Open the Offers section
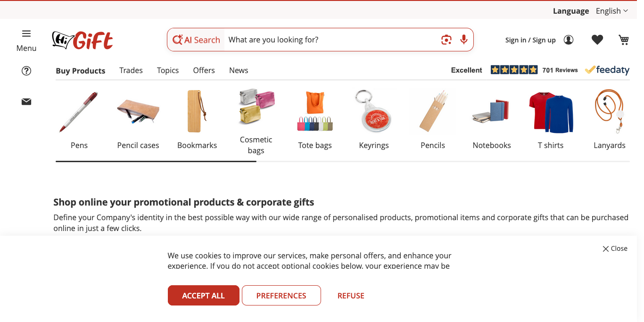This screenshot has width=644, height=322. (204, 70)
